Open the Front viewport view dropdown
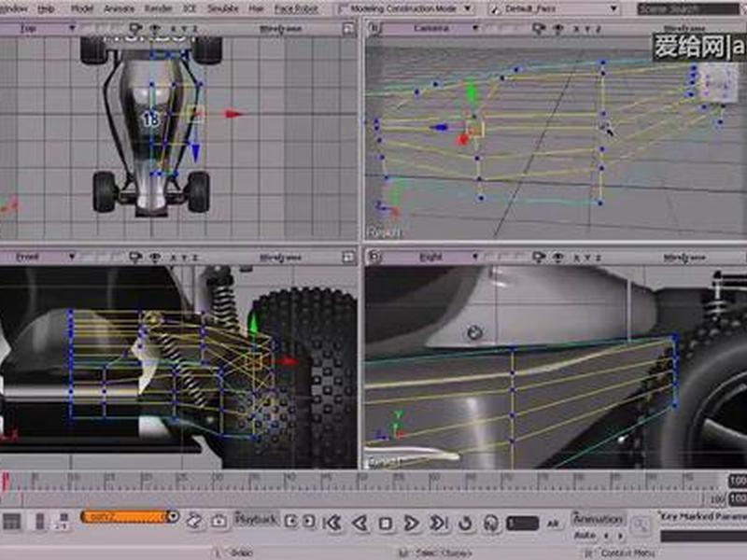 pos(38,258)
